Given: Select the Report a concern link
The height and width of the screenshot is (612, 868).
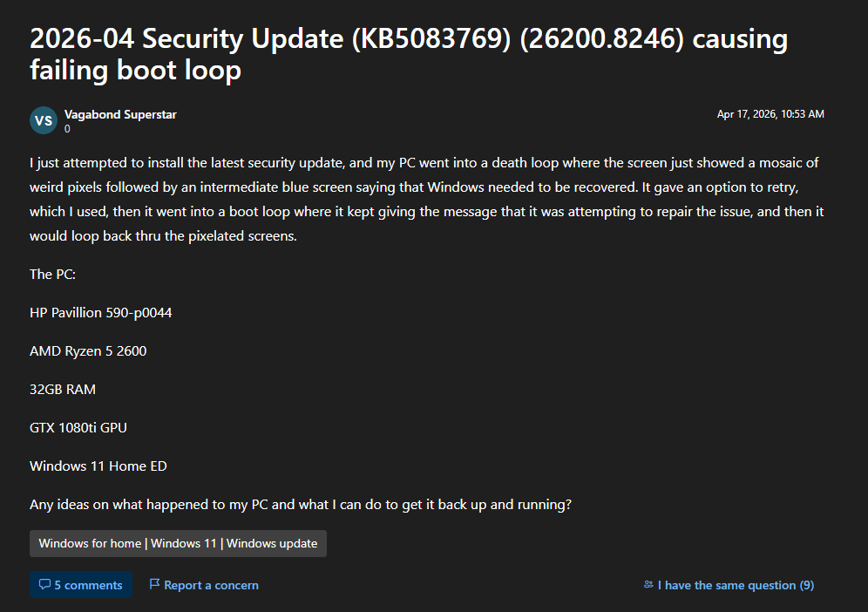Looking at the screenshot, I should [x=211, y=585].
